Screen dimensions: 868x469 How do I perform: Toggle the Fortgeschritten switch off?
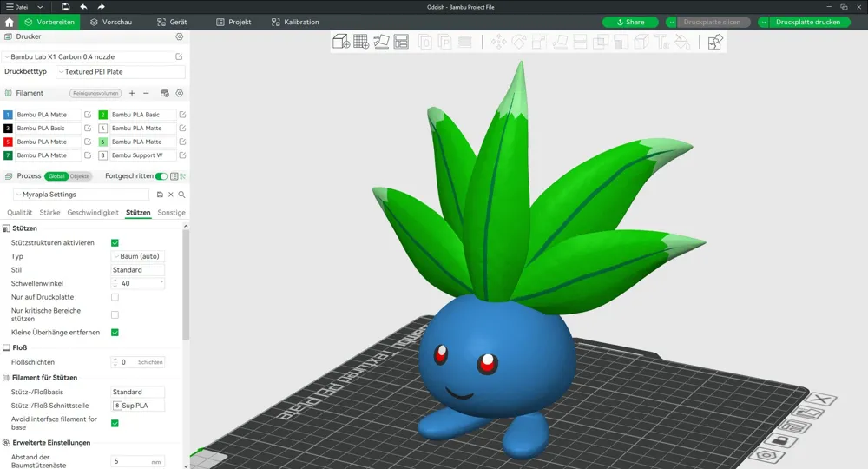click(x=161, y=176)
